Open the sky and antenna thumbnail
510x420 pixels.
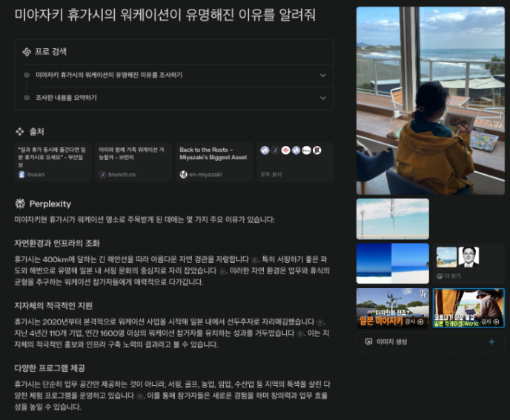(393, 219)
